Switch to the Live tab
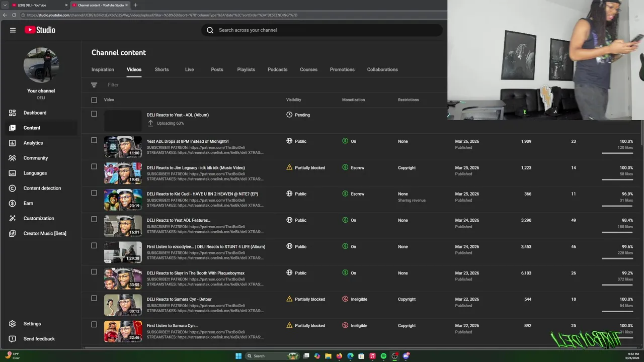644x362 pixels. [x=189, y=69]
